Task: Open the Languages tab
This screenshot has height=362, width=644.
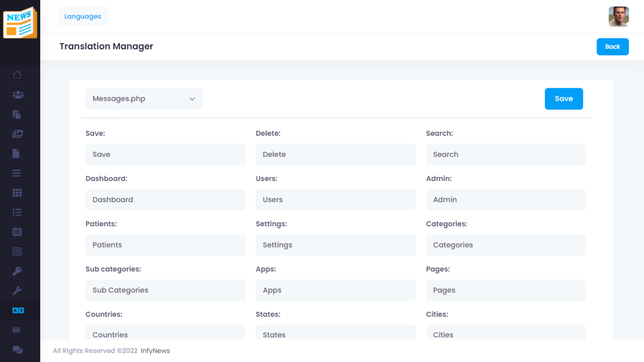Action: pyautogui.click(x=83, y=16)
